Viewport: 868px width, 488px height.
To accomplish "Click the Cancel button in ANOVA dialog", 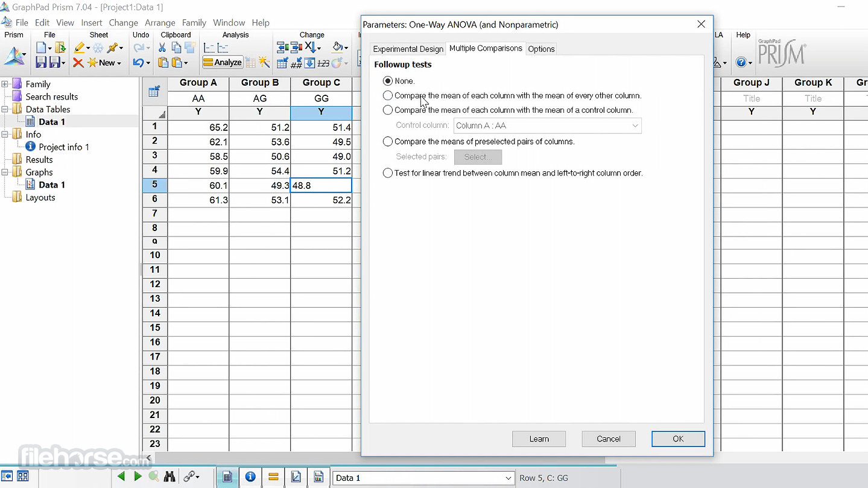I will (609, 439).
